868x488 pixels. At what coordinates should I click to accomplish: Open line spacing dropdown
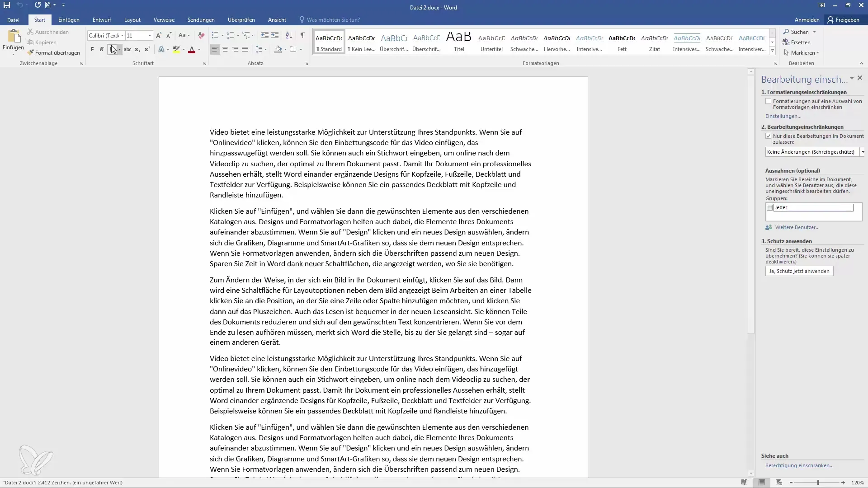pyautogui.click(x=261, y=49)
